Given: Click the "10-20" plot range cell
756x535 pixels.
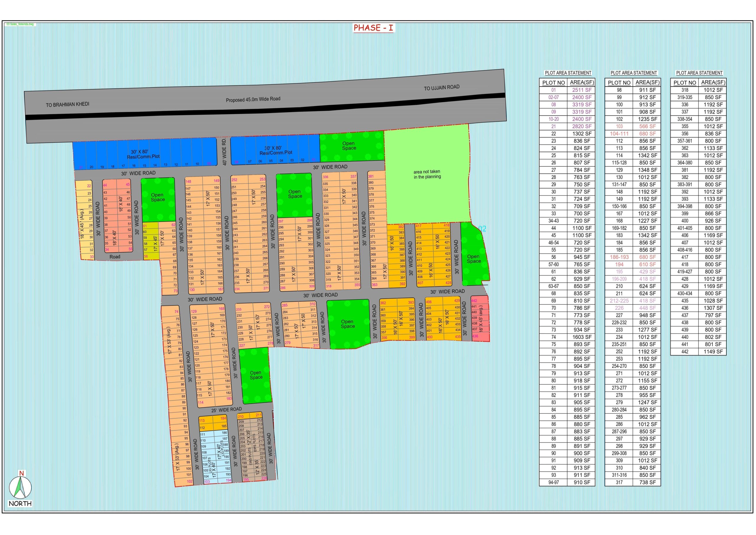Looking at the screenshot, I should [553, 119].
